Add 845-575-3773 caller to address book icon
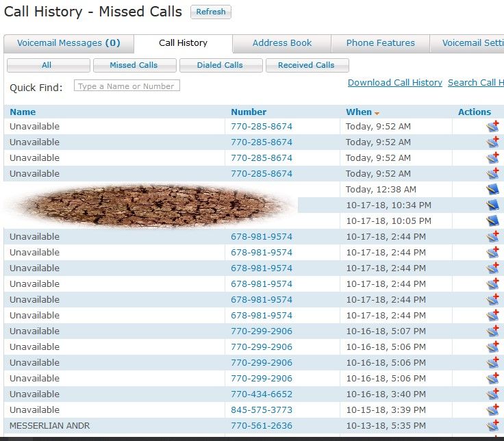The image size is (504, 441). (492, 410)
